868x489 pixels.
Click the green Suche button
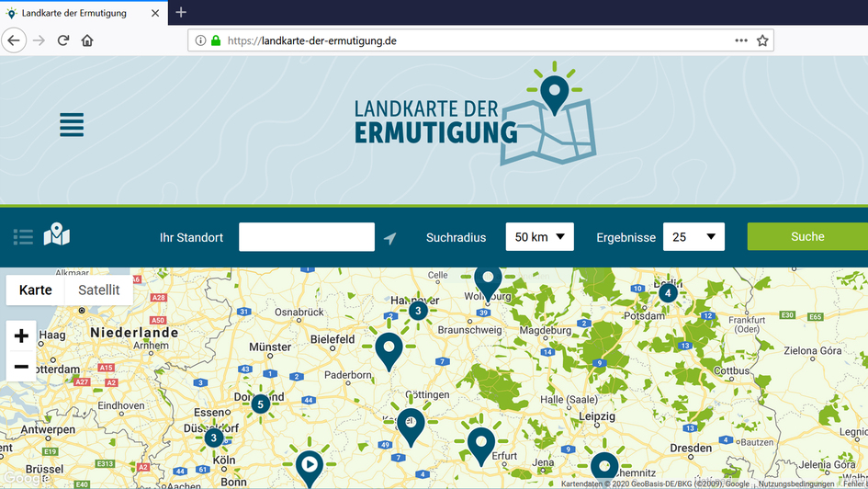click(807, 236)
